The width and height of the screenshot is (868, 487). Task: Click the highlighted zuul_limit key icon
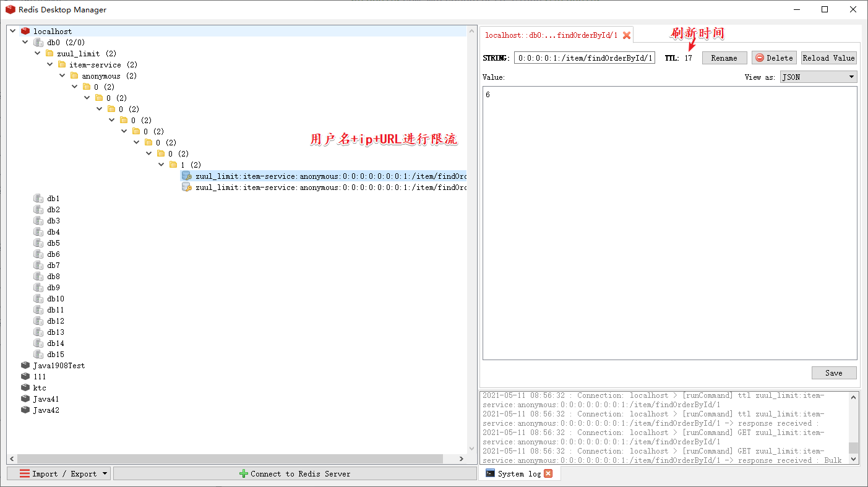pos(186,176)
